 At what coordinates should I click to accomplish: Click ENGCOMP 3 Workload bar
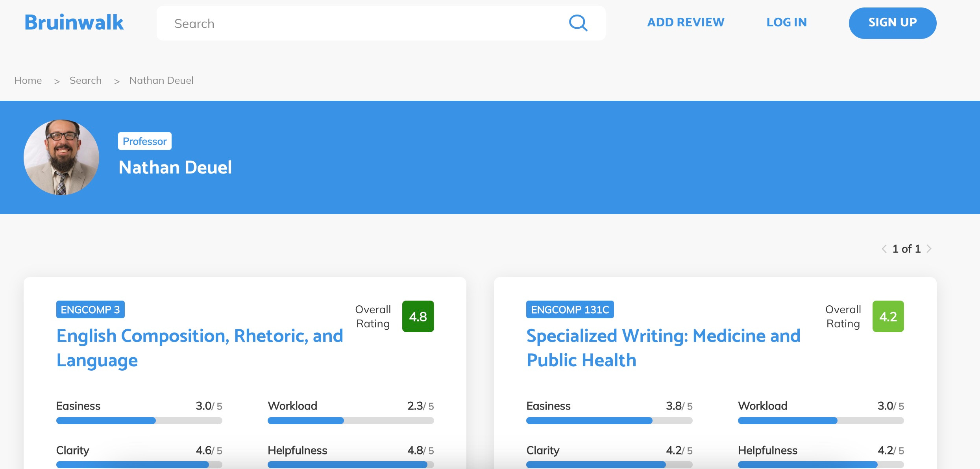point(351,421)
